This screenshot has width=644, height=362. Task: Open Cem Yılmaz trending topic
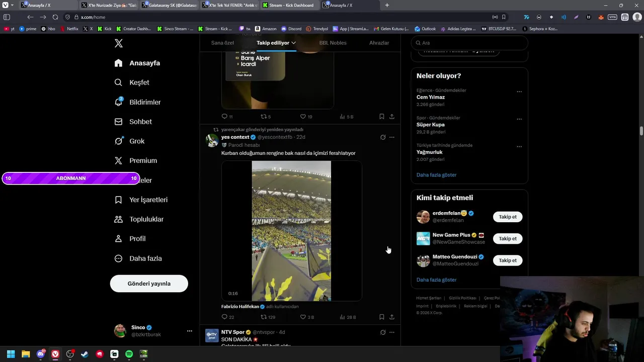[x=431, y=97]
